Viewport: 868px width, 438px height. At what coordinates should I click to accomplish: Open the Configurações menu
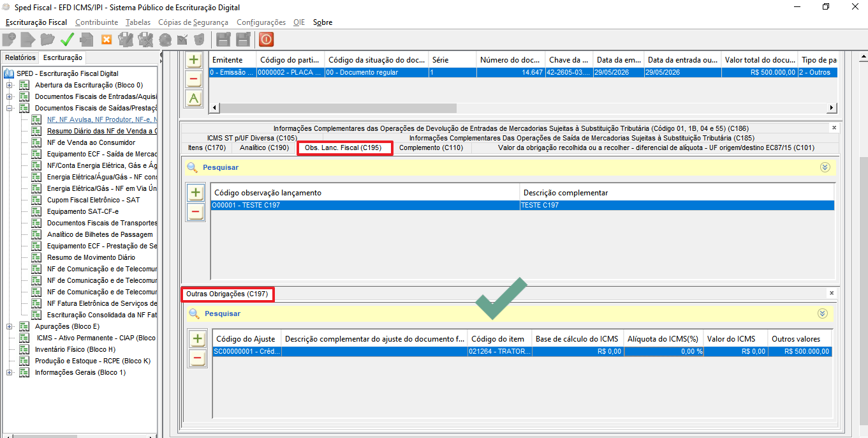tap(261, 22)
